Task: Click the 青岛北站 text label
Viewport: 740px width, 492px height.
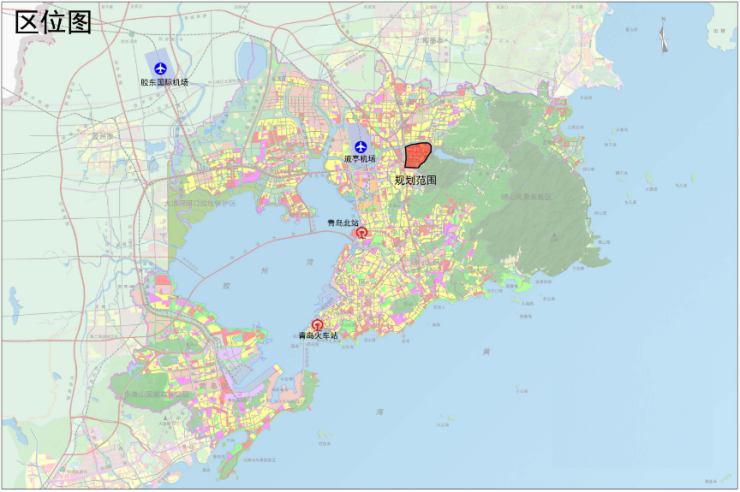Action: 343,223
